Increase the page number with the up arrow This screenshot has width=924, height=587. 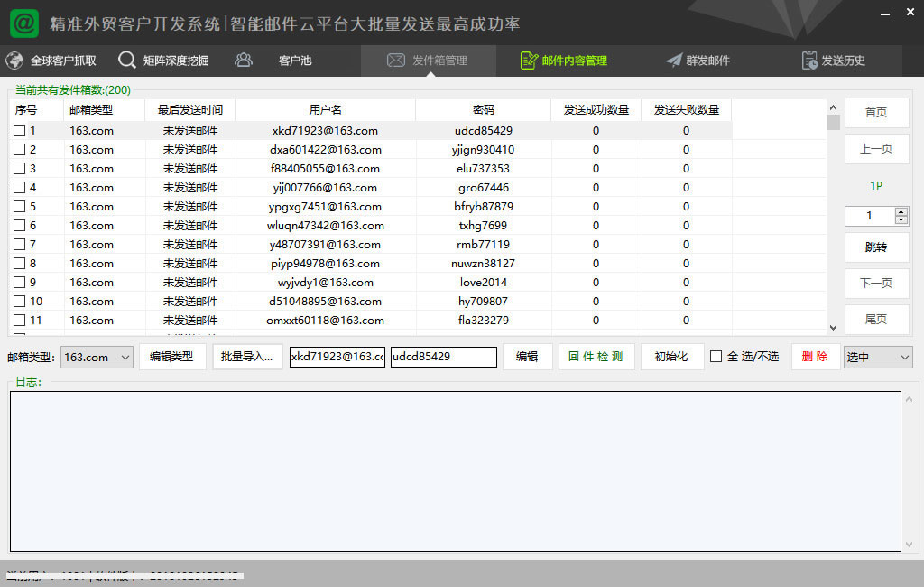(901, 212)
